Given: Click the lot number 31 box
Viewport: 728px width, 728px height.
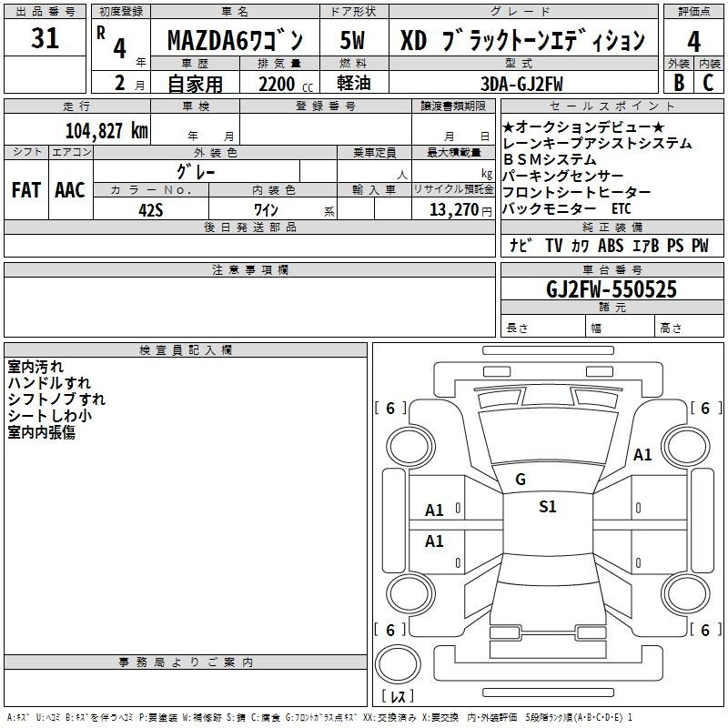Looking at the screenshot, I should [45, 39].
